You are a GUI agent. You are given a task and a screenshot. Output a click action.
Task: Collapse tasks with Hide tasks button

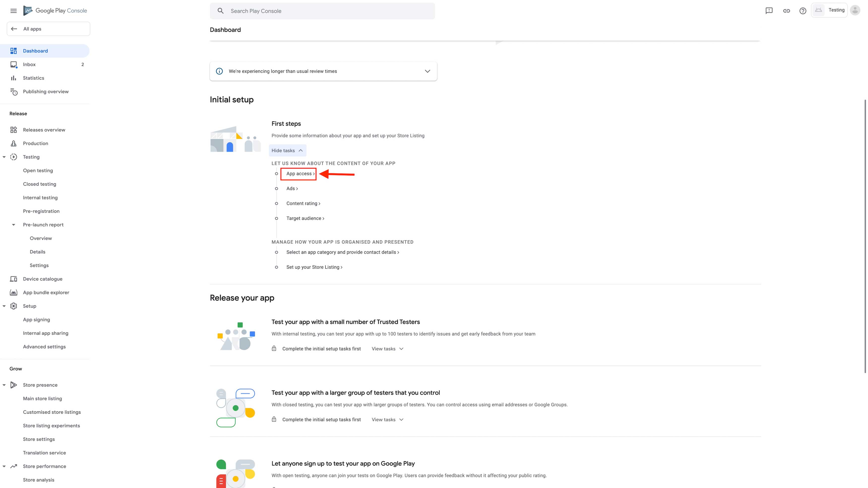(x=287, y=150)
